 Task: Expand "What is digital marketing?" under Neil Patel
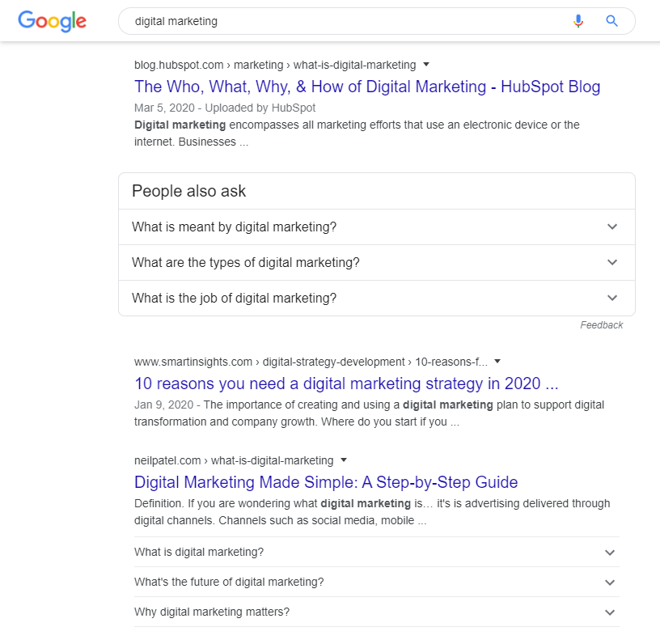pyautogui.click(x=377, y=552)
